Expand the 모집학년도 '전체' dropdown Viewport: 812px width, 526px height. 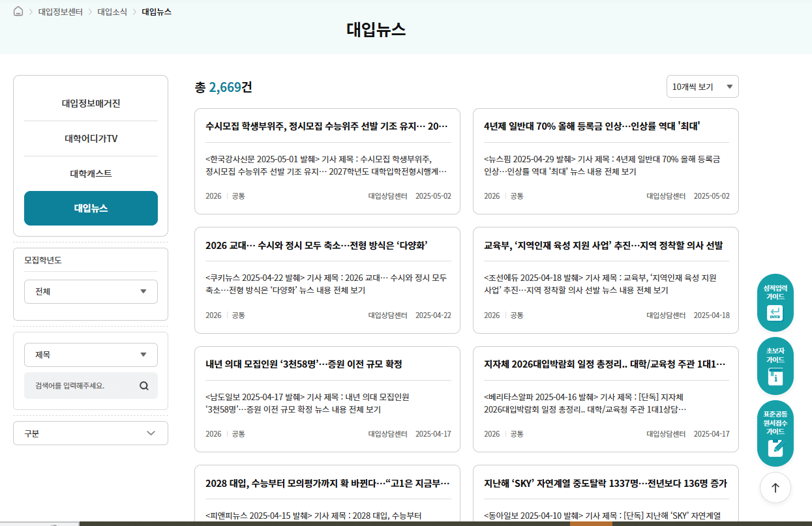[91, 291]
